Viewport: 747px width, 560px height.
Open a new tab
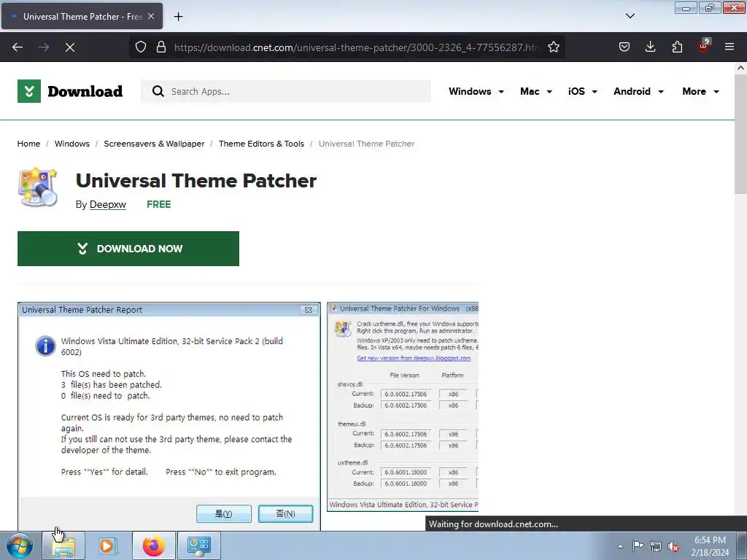[x=178, y=17]
